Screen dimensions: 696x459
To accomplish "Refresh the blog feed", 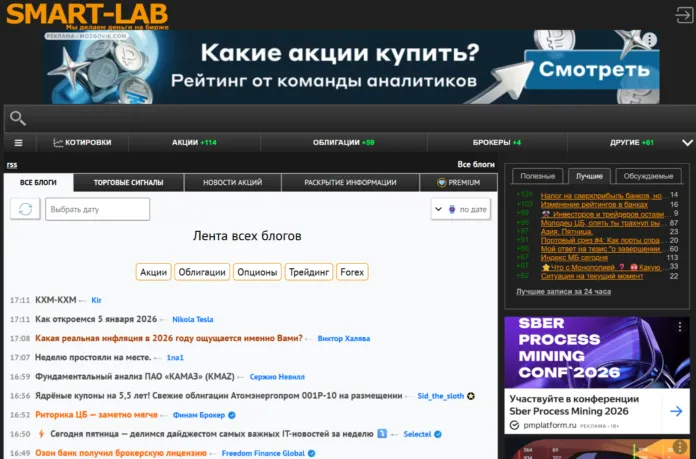I will (25, 209).
